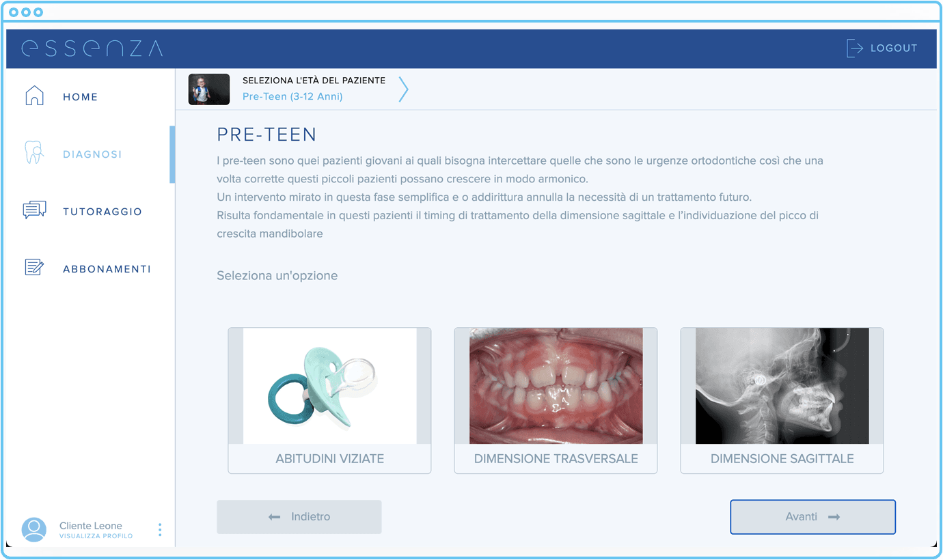Expand the breadcrumb chevron after Pre-Teen
Image resolution: width=943 pixels, height=560 pixels.
tap(403, 89)
